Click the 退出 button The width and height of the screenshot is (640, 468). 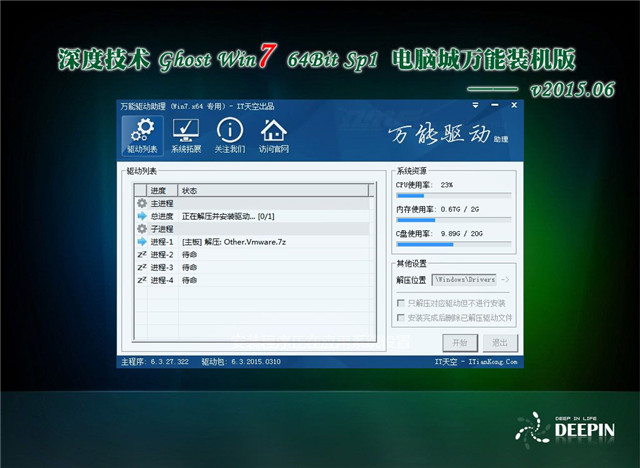[500, 343]
